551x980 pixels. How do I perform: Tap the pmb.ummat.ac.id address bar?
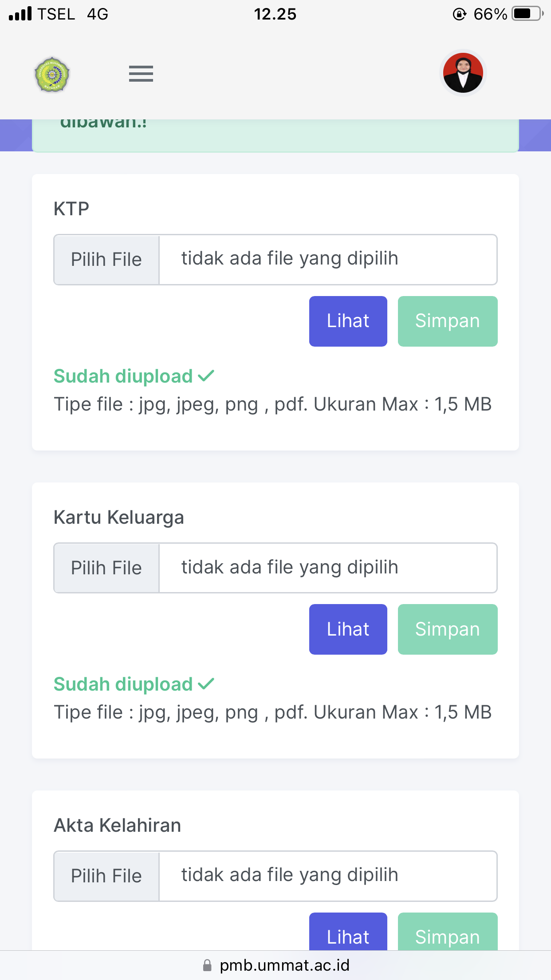[x=284, y=965]
